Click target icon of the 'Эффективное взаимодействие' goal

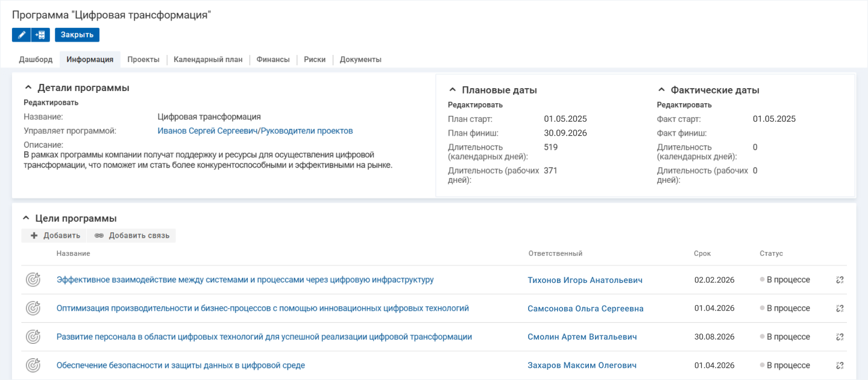[x=33, y=280]
